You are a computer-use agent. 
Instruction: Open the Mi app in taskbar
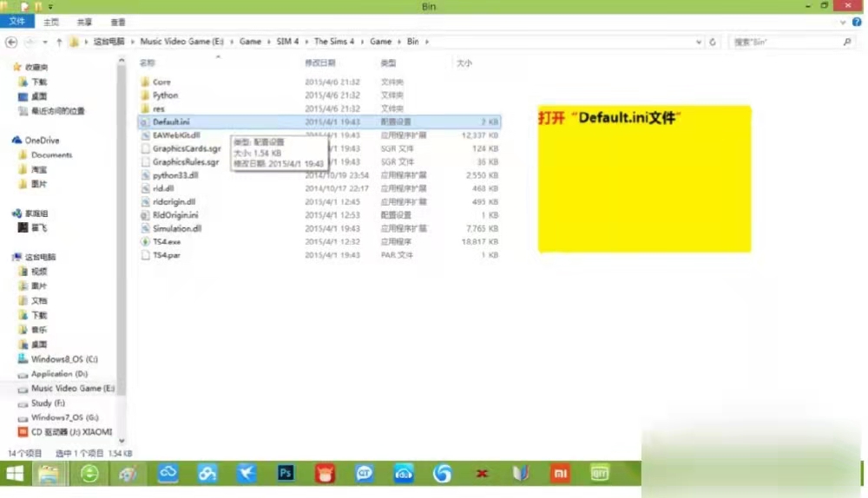click(560, 474)
